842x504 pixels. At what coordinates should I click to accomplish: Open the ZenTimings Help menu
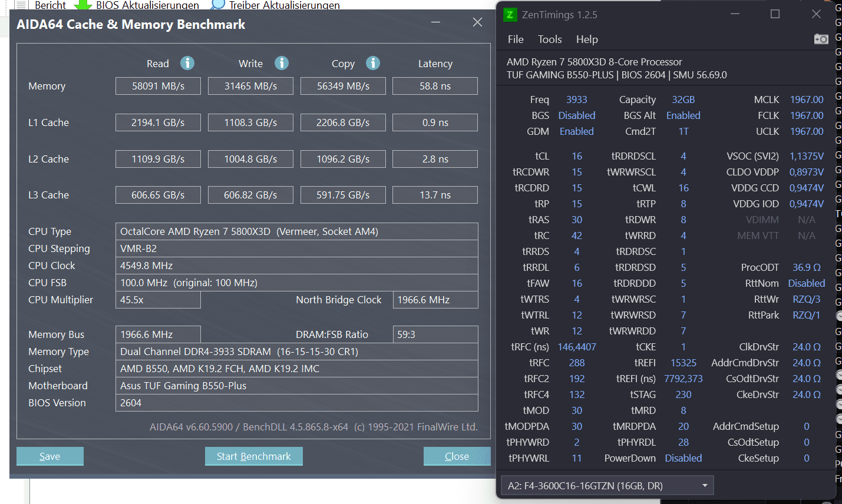(x=587, y=39)
